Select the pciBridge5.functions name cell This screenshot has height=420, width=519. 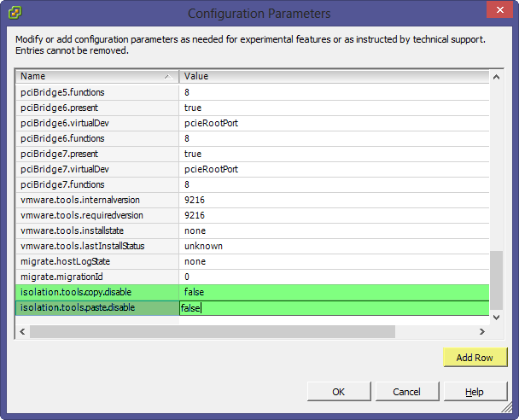(97, 92)
